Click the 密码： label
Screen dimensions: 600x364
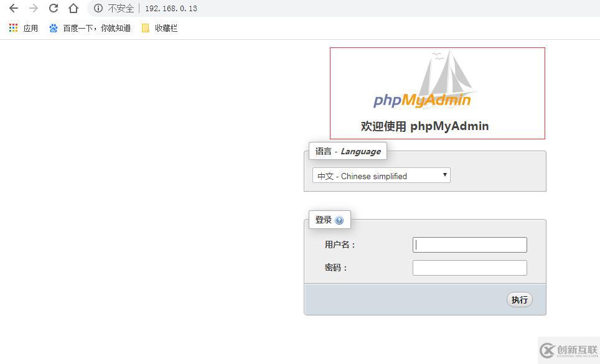pos(336,268)
